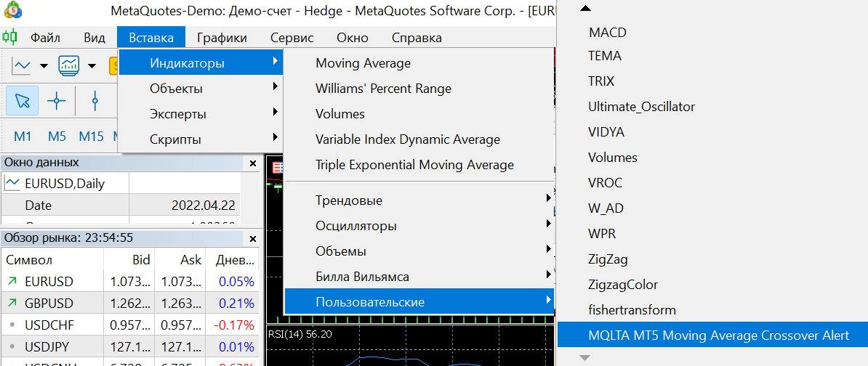868x366 pixels.
Task: Select MQLTA MT5 Moving Average Crossover Alert
Action: click(712, 335)
